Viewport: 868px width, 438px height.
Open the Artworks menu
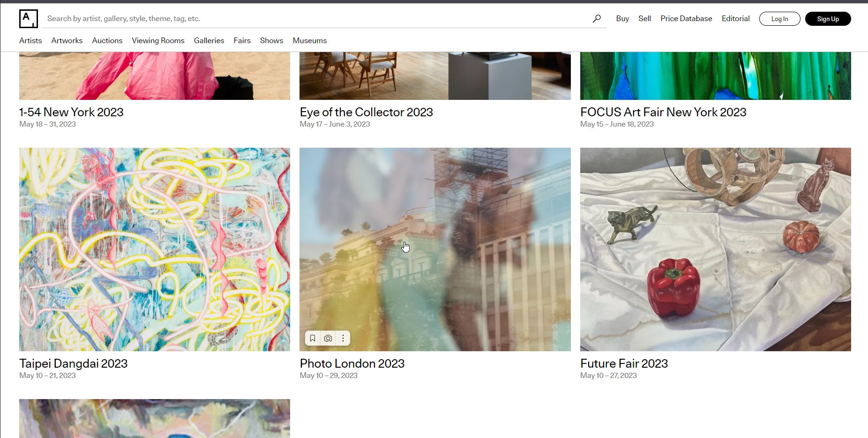point(67,41)
